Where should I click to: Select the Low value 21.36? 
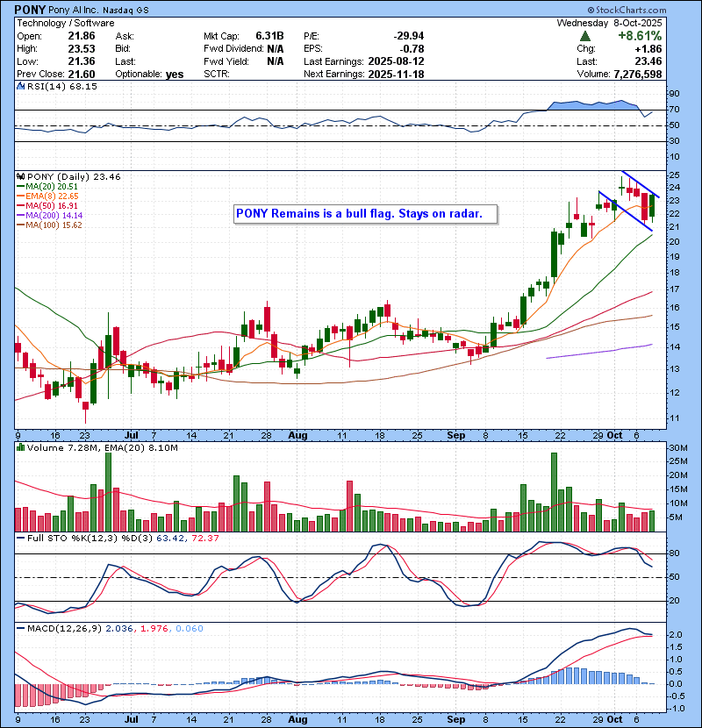click(82, 61)
